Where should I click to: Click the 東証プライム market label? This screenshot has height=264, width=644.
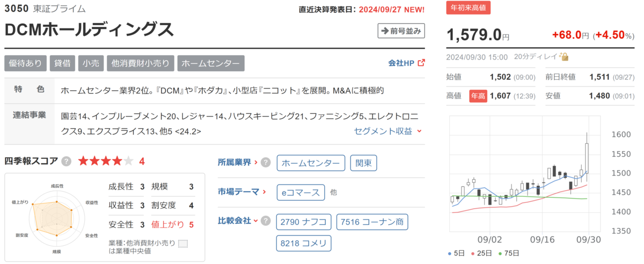(59, 9)
